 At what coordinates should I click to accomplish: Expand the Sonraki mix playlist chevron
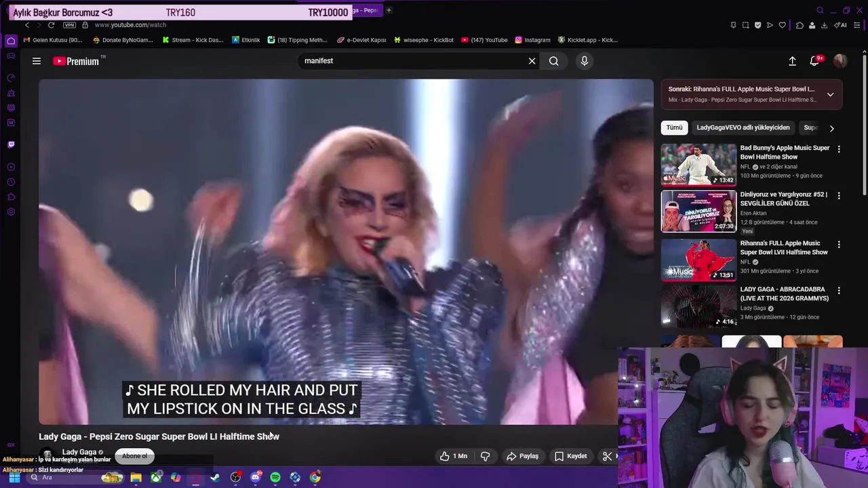click(x=830, y=94)
